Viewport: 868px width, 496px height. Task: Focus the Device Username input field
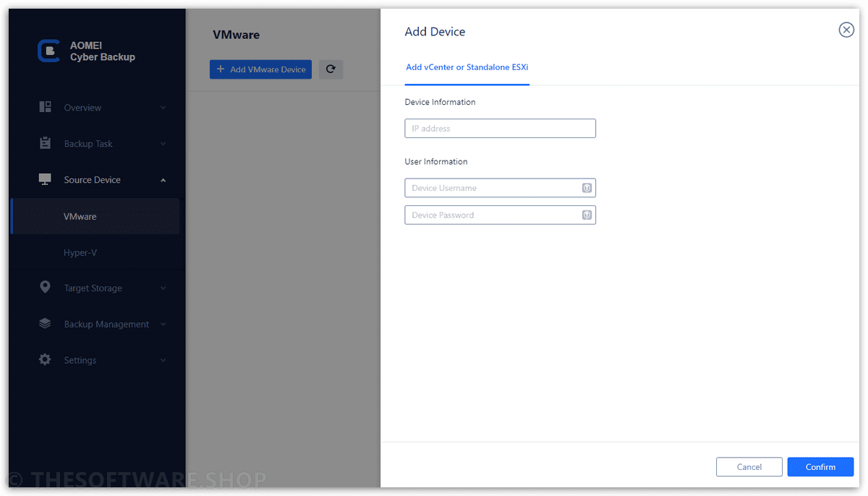point(500,188)
